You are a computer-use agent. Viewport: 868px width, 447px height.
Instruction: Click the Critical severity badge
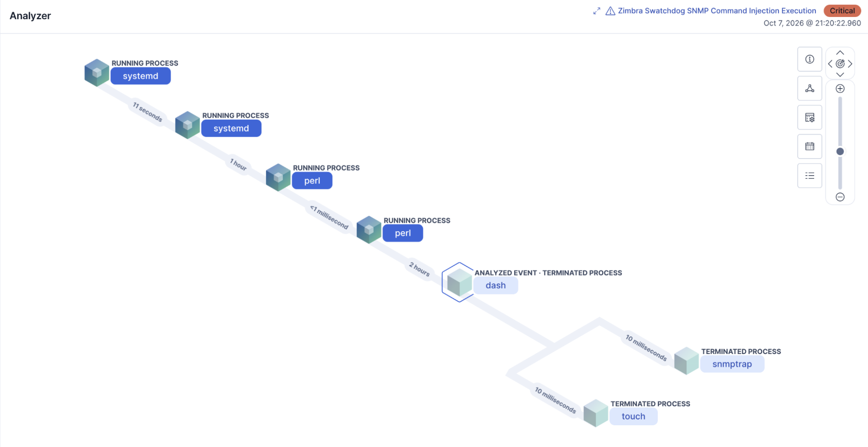coord(842,11)
